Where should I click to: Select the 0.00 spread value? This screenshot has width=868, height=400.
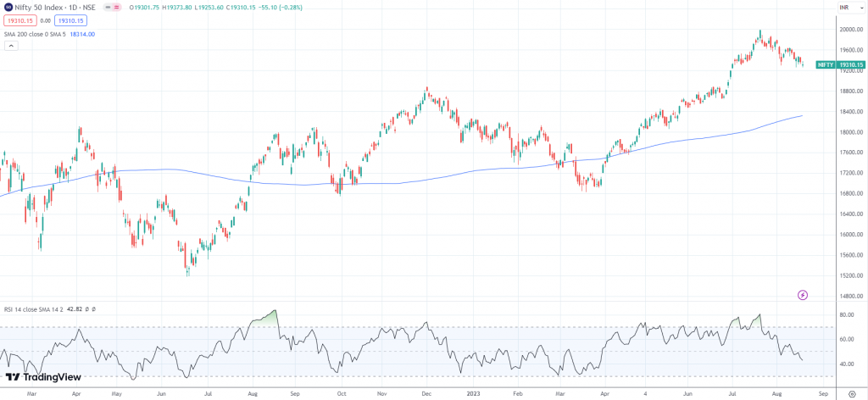(46, 20)
